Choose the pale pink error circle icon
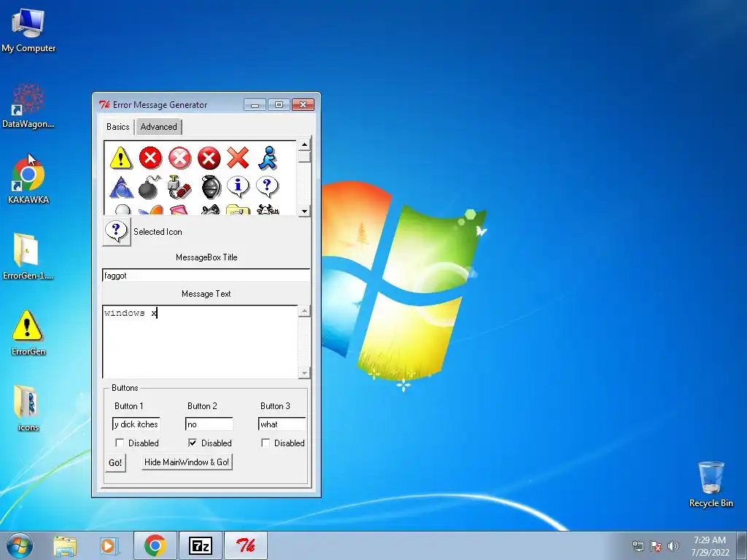This screenshot has width=747, height=560. (x=179, y=158)
